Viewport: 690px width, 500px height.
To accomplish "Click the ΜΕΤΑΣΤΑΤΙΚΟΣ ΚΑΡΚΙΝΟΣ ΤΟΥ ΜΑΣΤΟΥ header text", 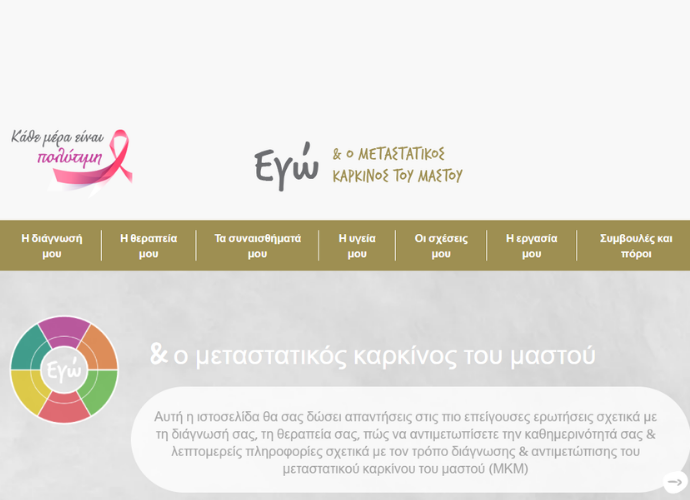I will tap(397, 165).
